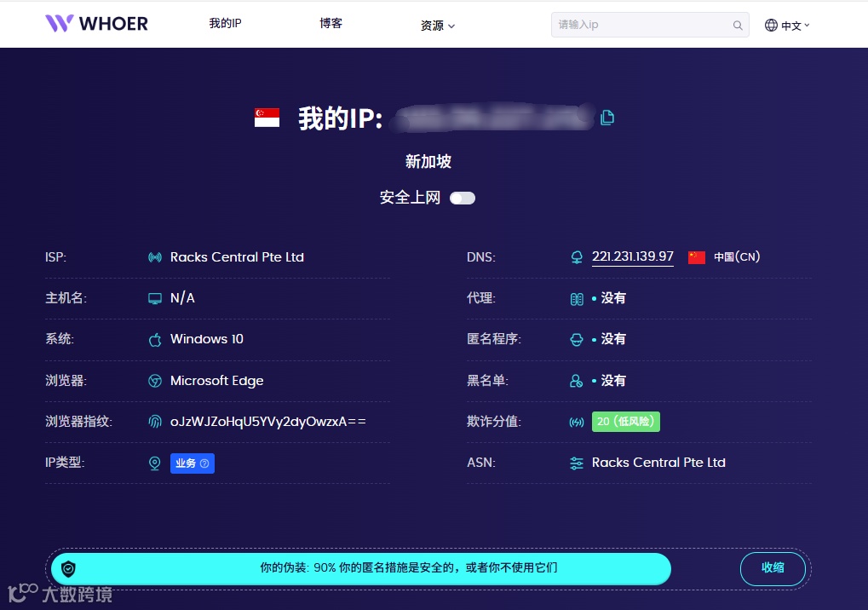This screenshot has height=610, width=868.
Task: Click the 系统 OS apple icon
Action: tap(155, 339)
